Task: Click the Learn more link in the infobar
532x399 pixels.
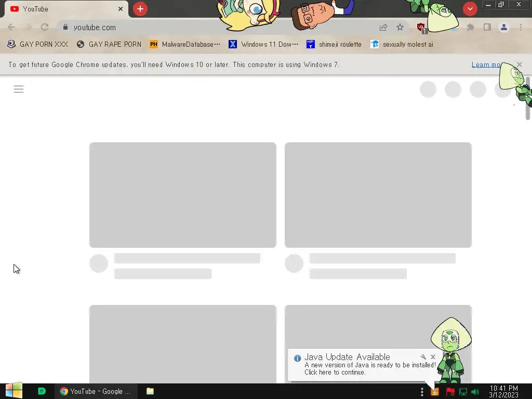Action: pyautogui.click(x=486, y=64)
